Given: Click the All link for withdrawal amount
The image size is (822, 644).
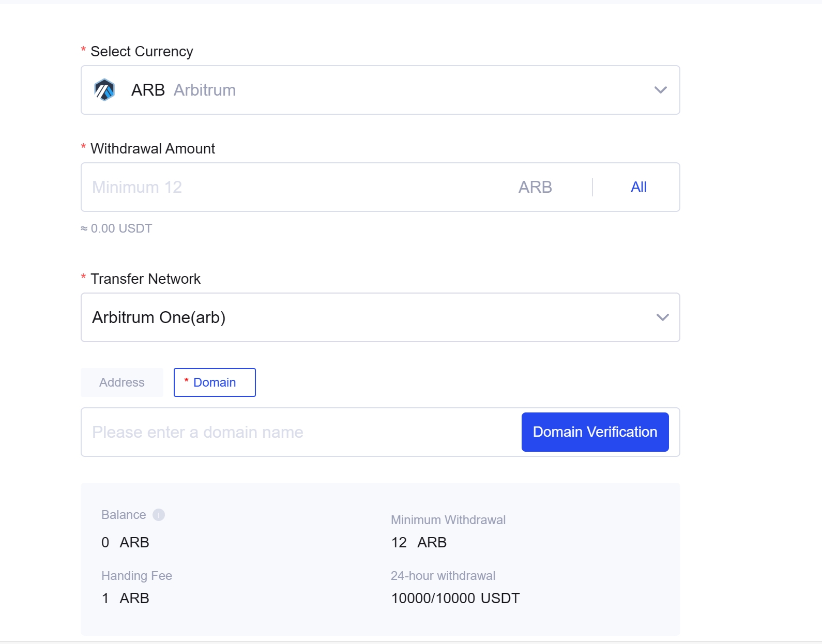Looking at the screenshot, I should (638, 187).
